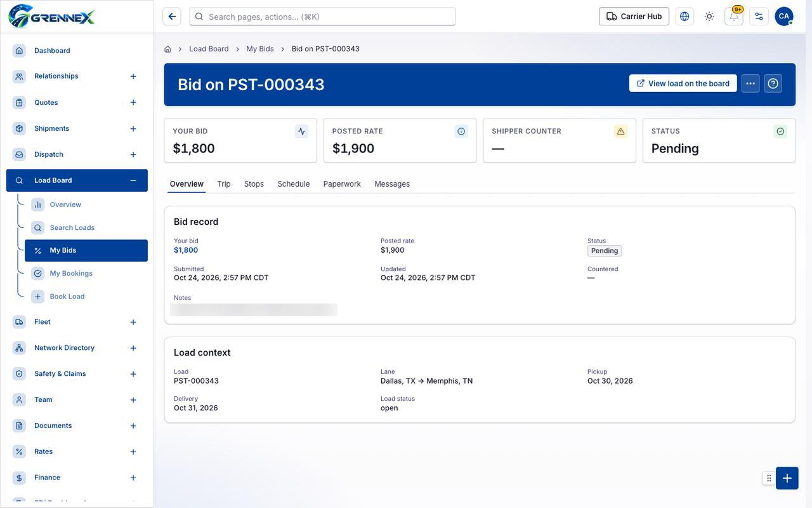The image size is (812, 508).
Task: Expand the Relationships menu
Action: [x=133, y=76]
